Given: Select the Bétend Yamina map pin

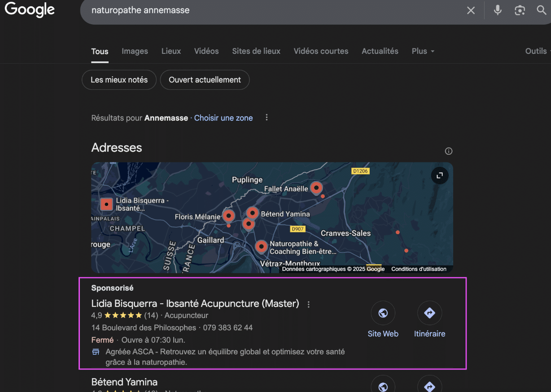Looking at the screenshot, I should pos(253,213).
